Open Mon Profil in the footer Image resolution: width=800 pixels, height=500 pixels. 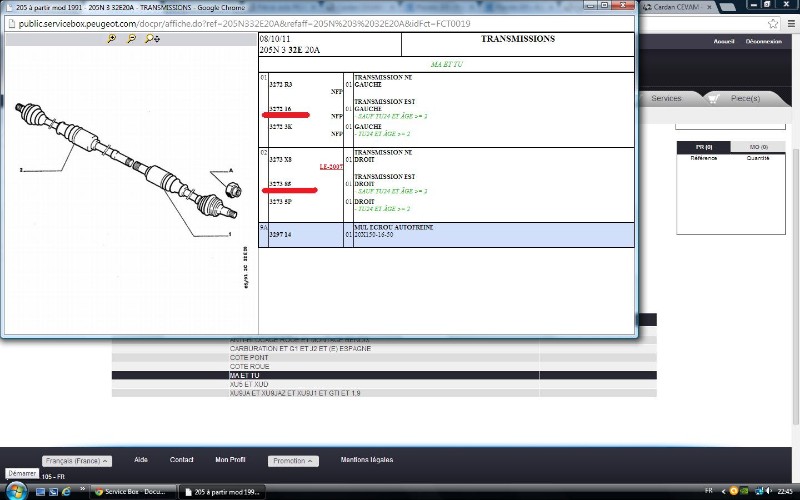tap(230, 460)
